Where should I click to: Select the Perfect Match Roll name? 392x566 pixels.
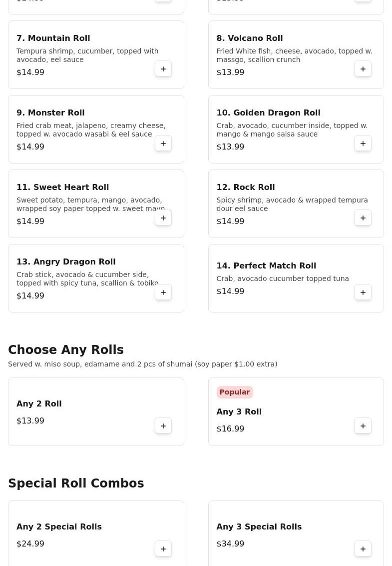[266, 266]
